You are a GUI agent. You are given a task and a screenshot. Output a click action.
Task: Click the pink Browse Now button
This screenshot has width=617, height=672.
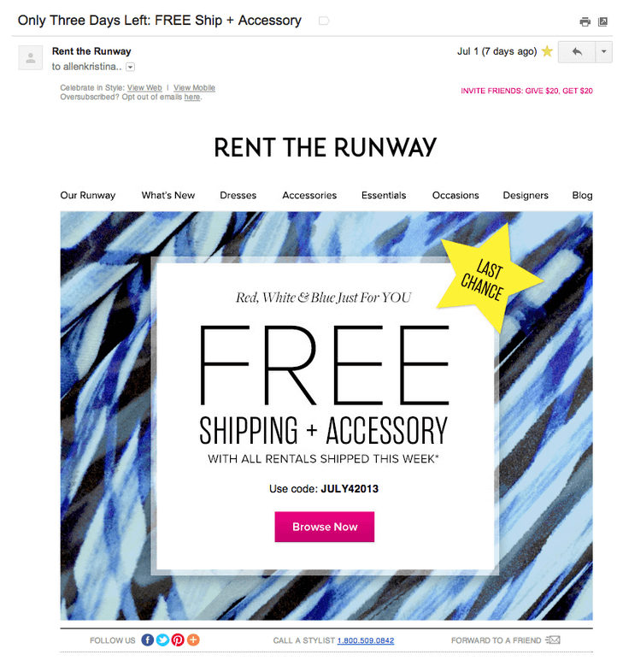(325, 527)
